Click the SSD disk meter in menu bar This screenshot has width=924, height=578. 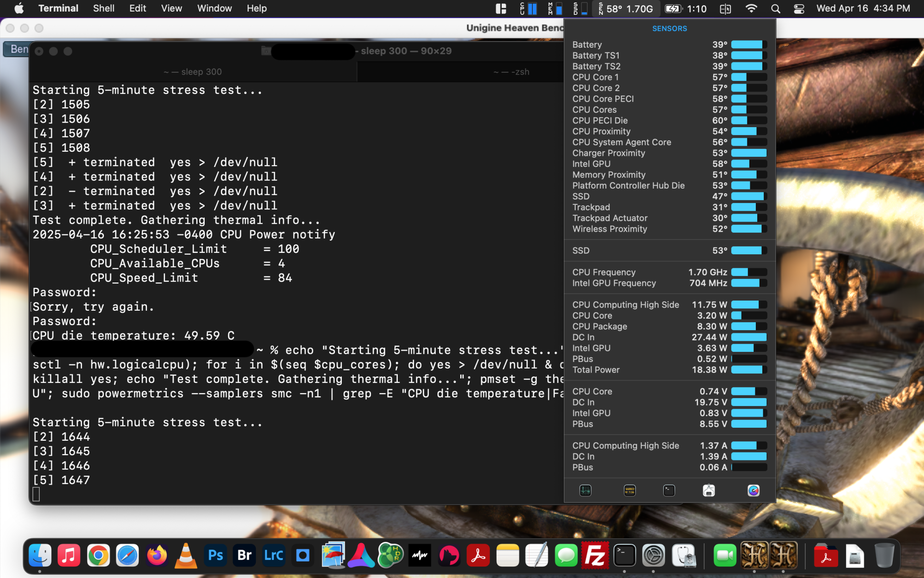pyautogui.click(x=581, y=8)
